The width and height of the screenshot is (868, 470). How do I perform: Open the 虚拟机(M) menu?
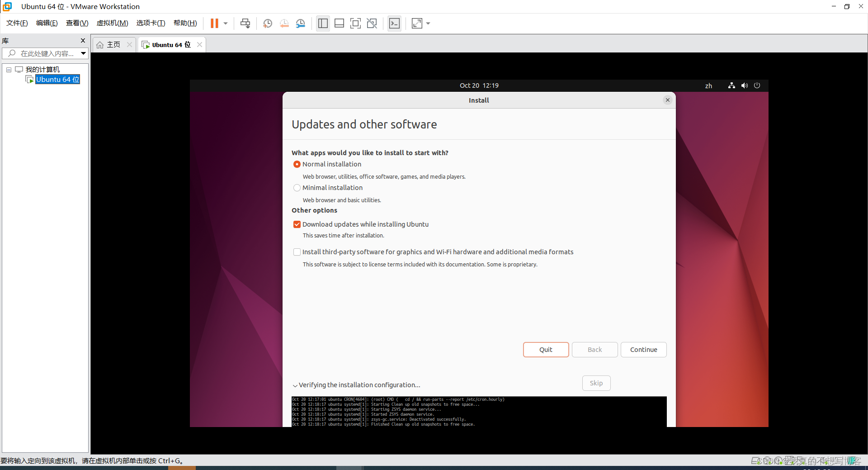tap(113, 23)
